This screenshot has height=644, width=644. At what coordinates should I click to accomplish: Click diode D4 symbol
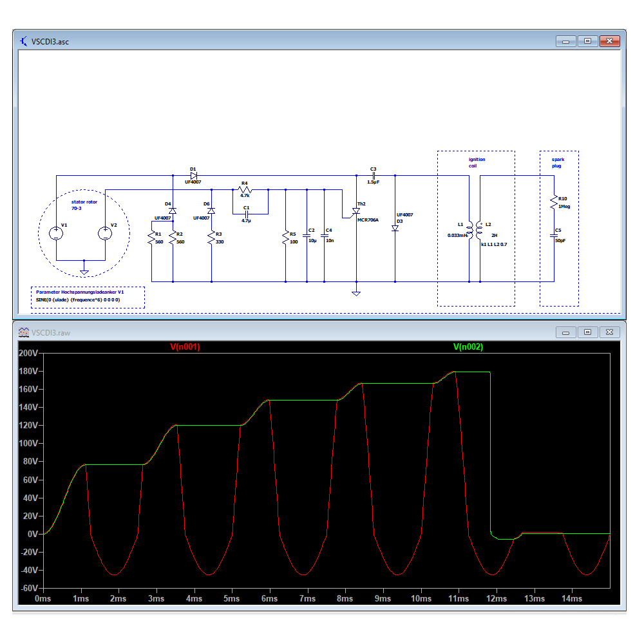(173, 211)
